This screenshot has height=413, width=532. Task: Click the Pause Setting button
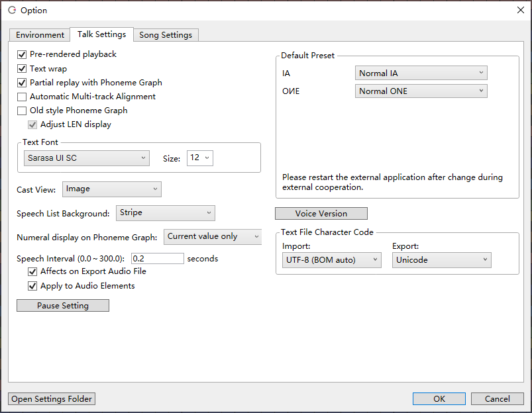(x=63, y=306)
